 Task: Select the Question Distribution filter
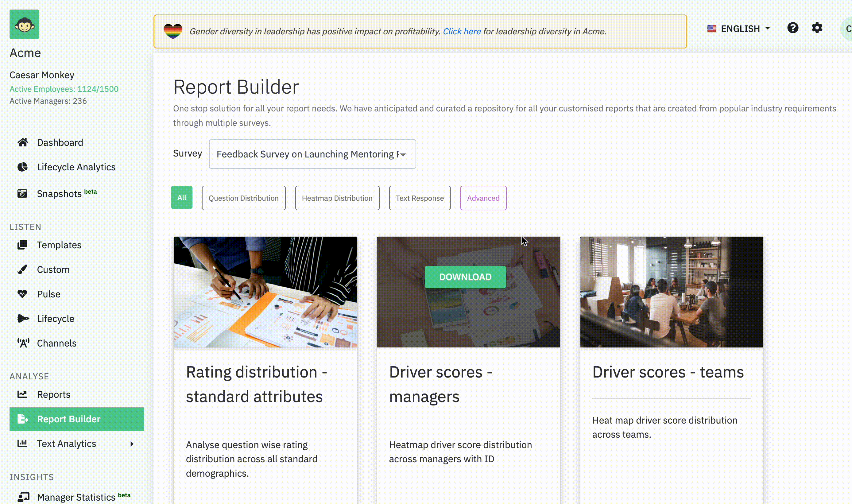[243, 198]
